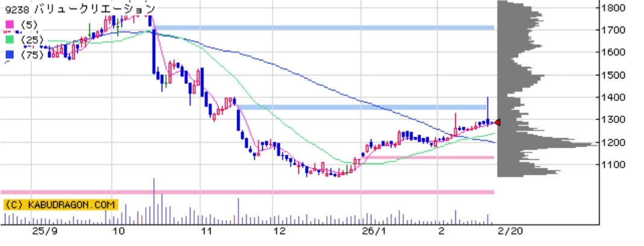Click the blue (75) moving average legend square

pos(9,54)
